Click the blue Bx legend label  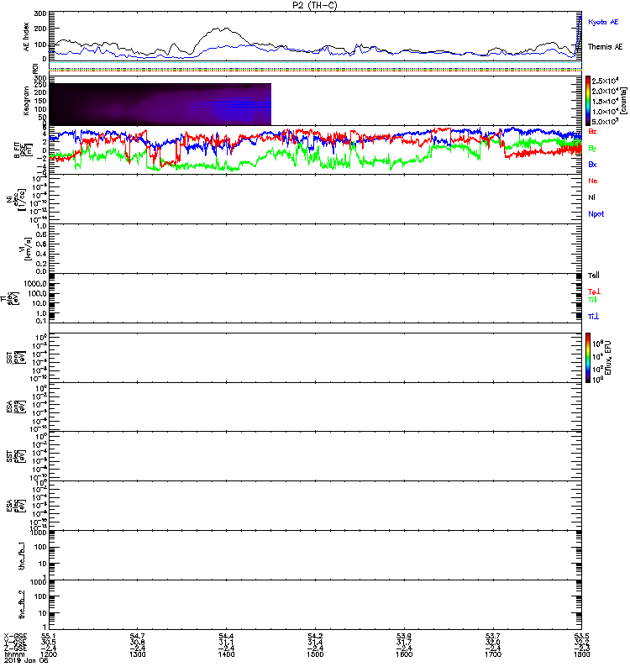pos(593,165)
